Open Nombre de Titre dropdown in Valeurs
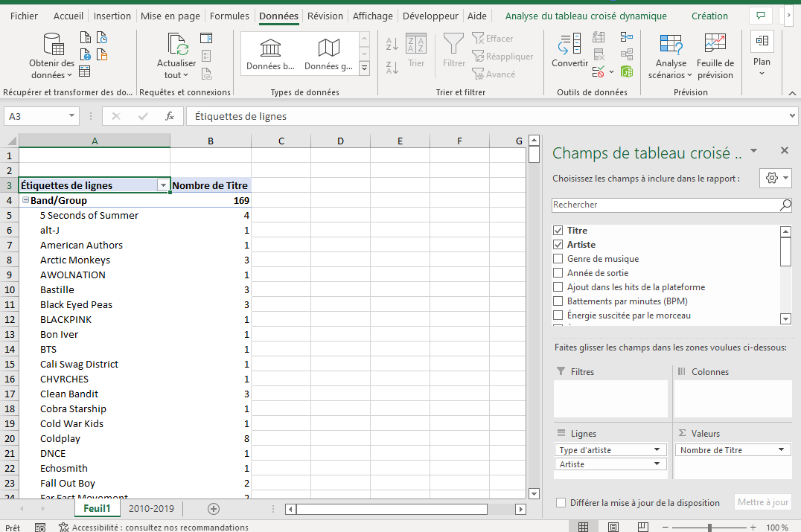This screenshot has width=801, height=532. (x=781, y=450)
